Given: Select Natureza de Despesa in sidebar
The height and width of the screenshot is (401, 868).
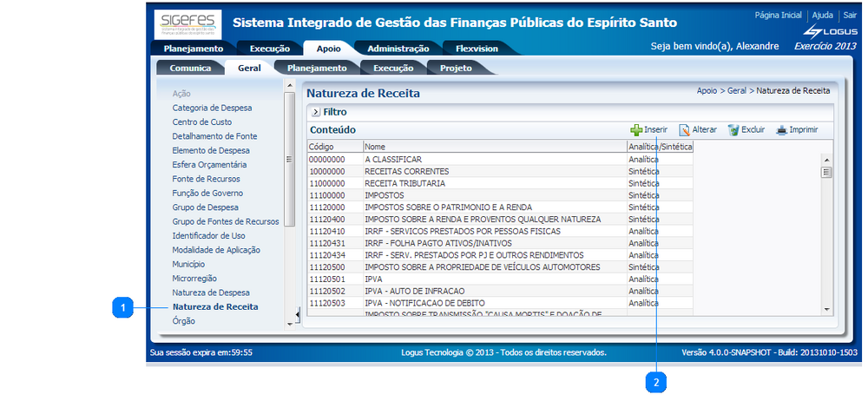Looking at the screenshot, I should click(211, 293).
